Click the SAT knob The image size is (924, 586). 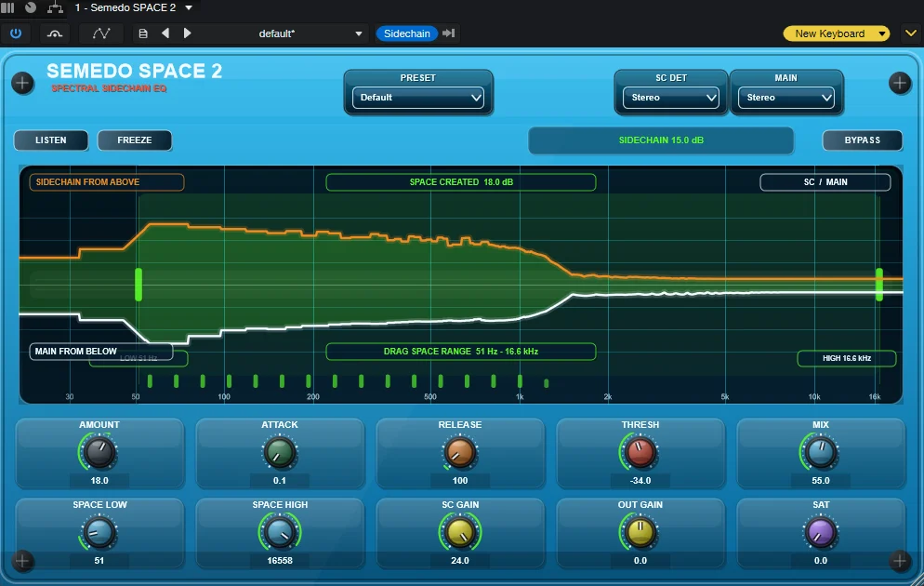coord(820,532)
